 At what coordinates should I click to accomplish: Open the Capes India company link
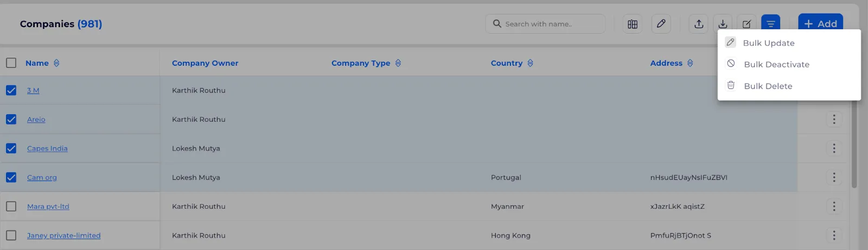tap(47, 148)
